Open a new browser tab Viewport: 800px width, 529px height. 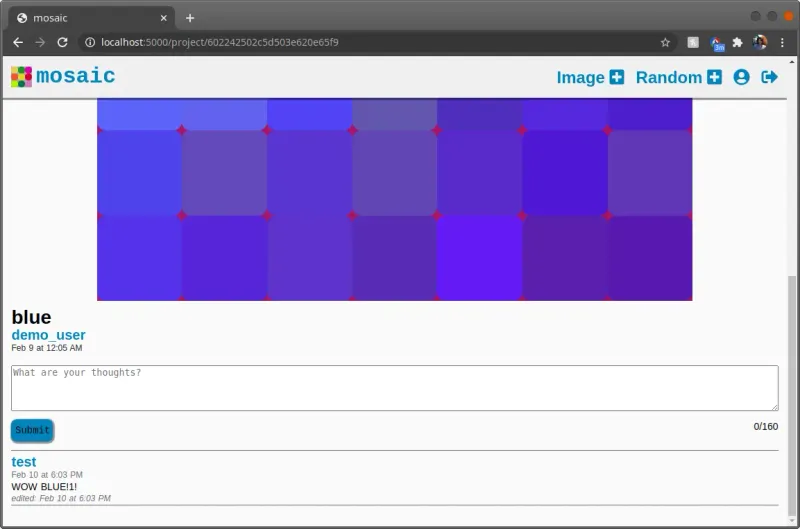pos(190,17)
